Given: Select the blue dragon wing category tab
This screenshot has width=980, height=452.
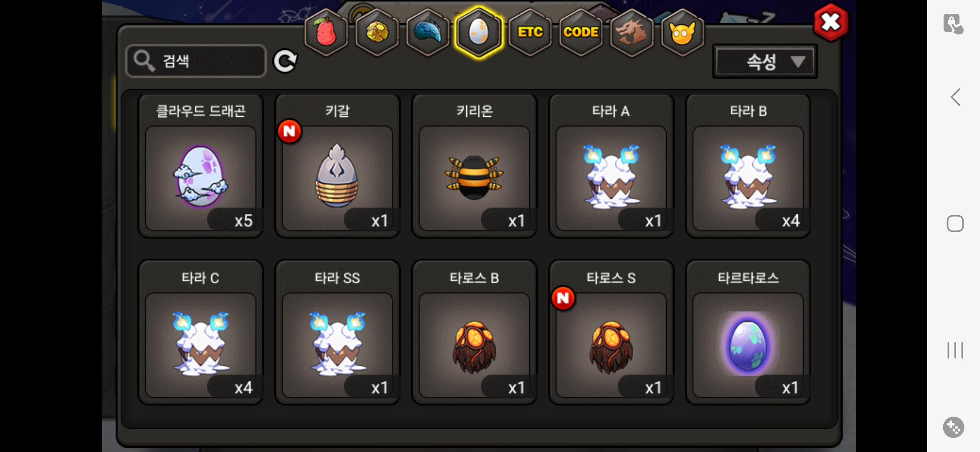Looking at the screenshot, I should pos(428,32).
